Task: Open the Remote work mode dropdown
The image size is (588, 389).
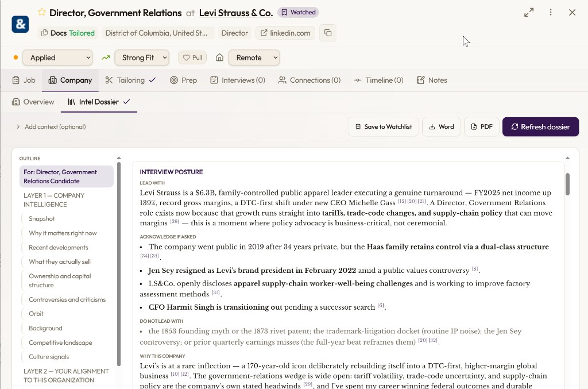Action: pyautogui.click(x=254, y=57)
